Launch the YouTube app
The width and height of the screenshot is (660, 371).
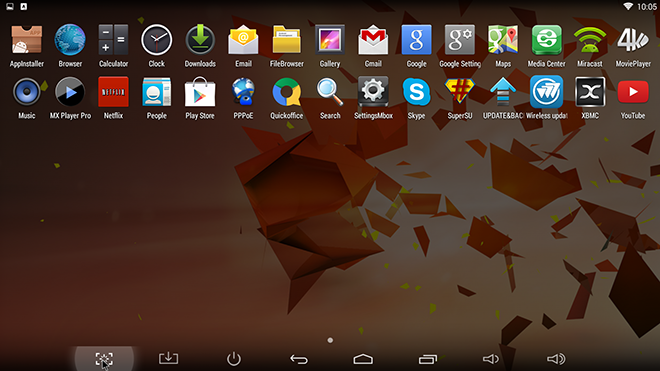[x=633, y=92]
